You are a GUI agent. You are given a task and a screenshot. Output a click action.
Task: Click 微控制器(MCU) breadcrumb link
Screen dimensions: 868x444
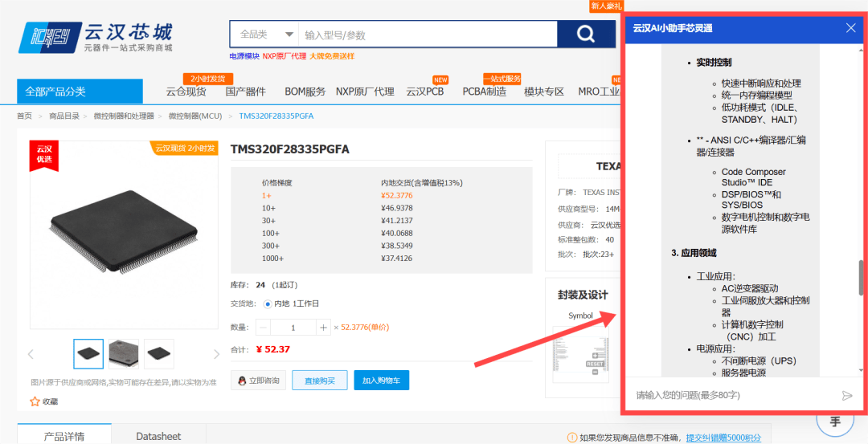195,116
